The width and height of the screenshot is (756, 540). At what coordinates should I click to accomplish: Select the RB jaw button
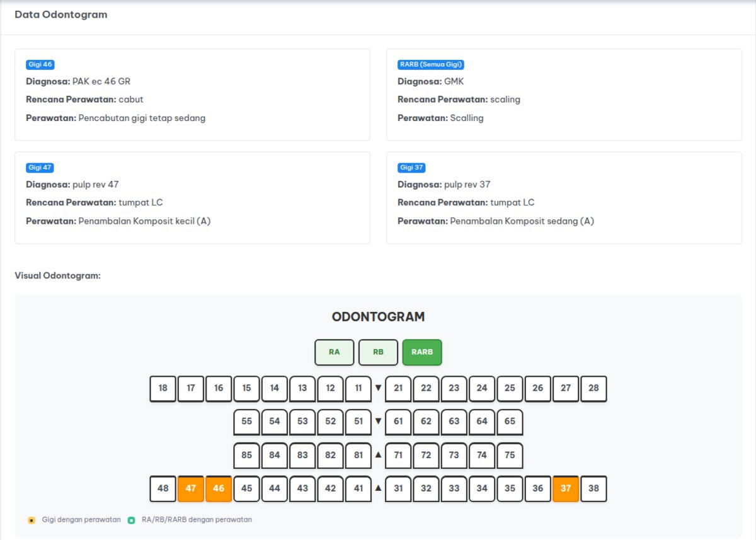pos(378,352)
